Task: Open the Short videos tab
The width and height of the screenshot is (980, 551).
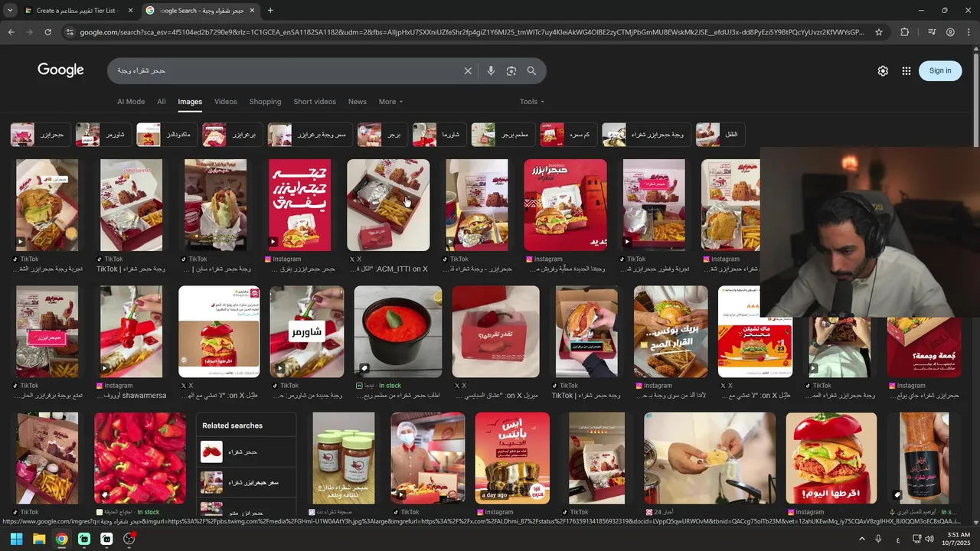Action: point(315,102)
